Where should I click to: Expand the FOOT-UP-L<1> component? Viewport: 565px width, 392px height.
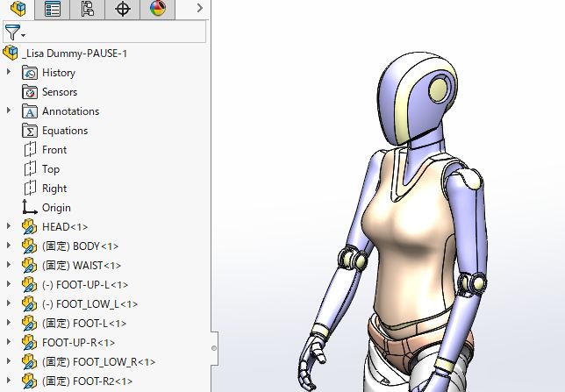[x=9, y=284]
